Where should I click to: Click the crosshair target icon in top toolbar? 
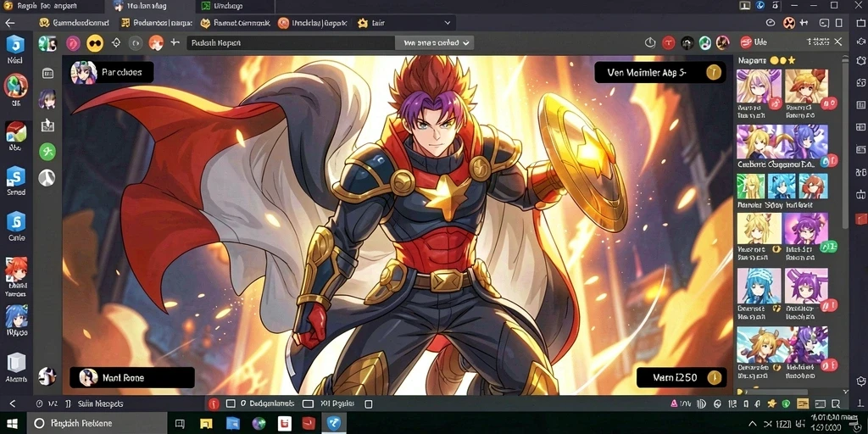115,42
